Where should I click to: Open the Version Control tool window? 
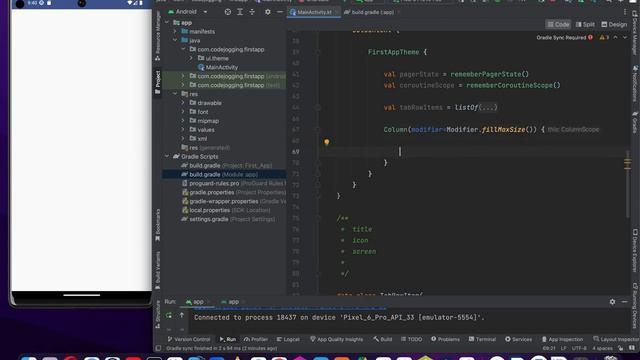coord(189,339)
